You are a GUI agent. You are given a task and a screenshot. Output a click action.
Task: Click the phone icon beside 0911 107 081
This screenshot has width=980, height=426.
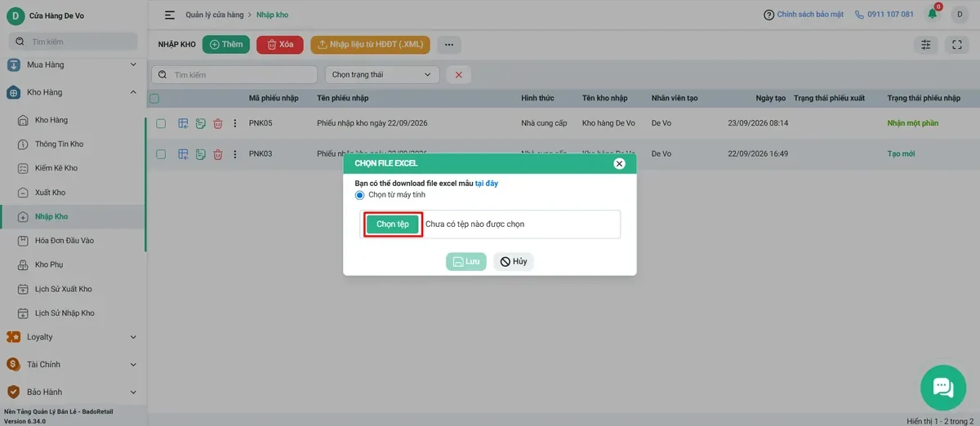coord(859,15)
